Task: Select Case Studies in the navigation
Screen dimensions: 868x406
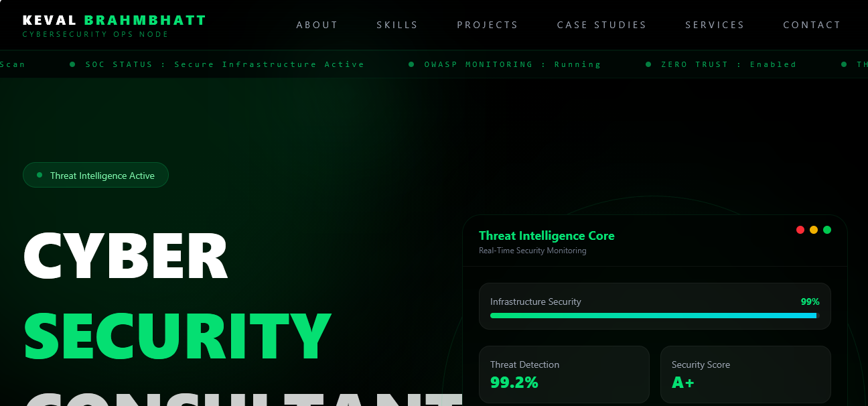Action: (602, 25)
